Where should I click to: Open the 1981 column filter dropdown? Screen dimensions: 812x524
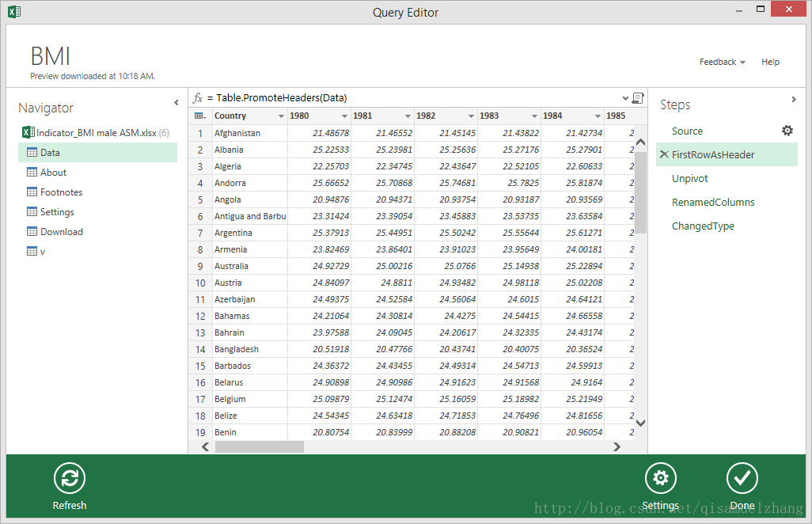[408, 116]
